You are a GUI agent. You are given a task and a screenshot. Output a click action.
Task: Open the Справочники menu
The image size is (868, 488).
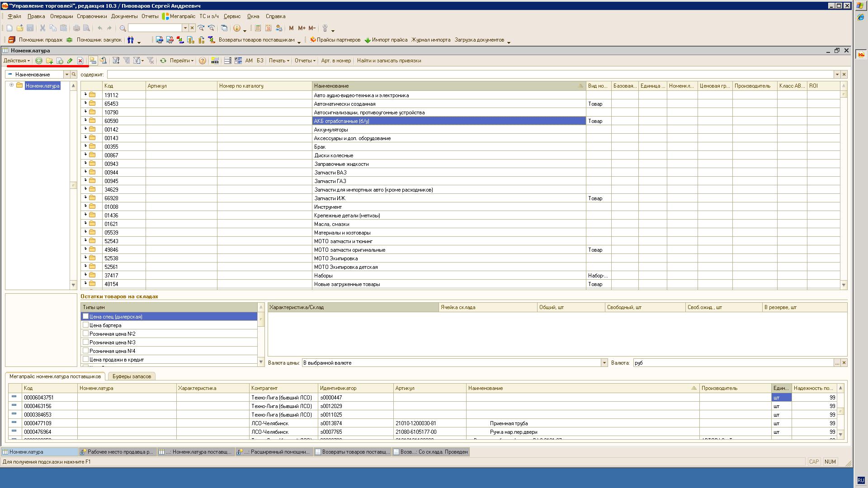point(92,16)
